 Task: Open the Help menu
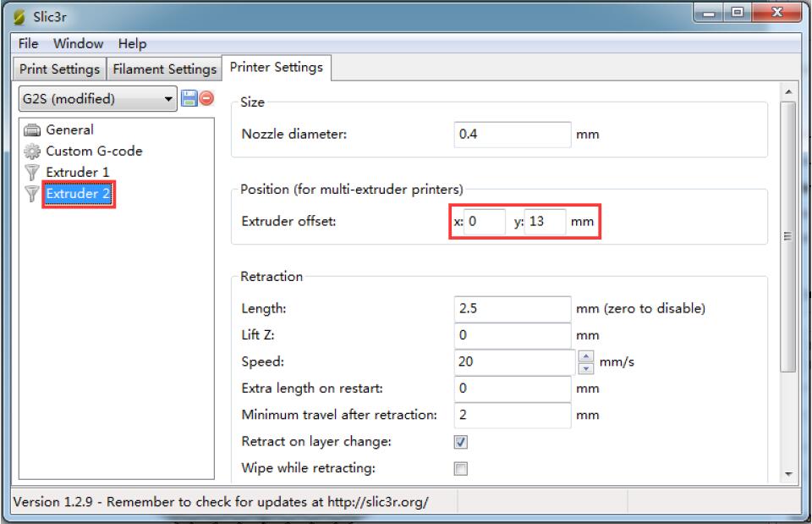[x=132, y=43]
